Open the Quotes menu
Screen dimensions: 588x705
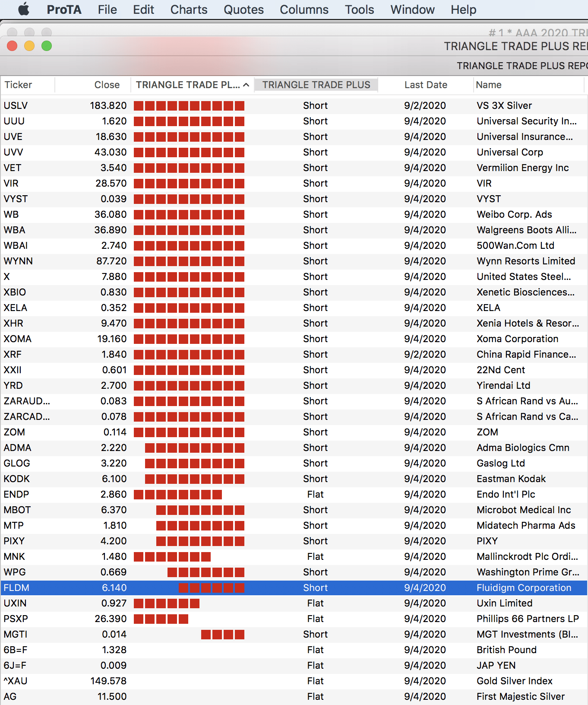coord(243,10)
